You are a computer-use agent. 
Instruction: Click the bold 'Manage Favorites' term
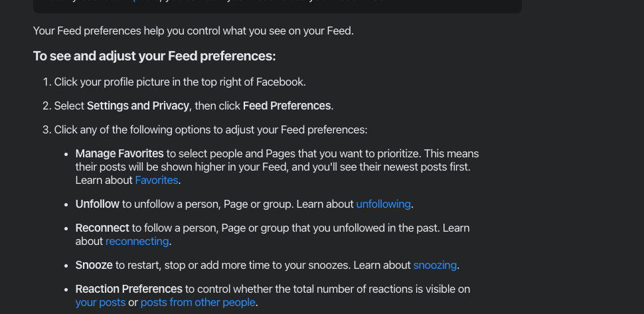[120, 154]
